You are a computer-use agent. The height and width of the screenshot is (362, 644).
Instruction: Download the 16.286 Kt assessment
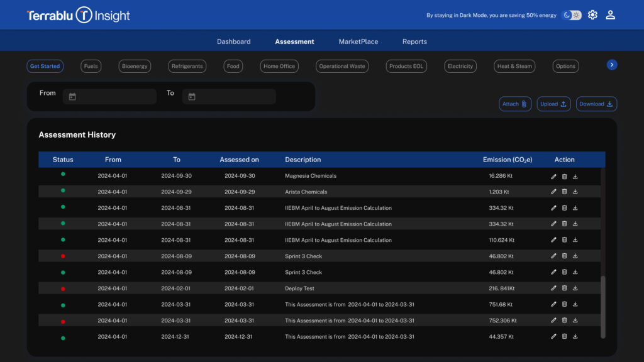tap(575, 176)
